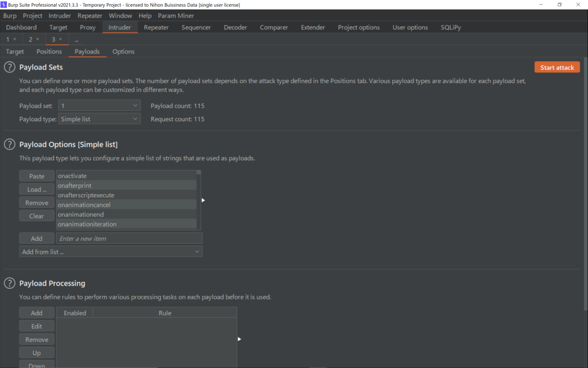Select the main Intruder tab
This screenshot has width=588, height=368.
coord(120,27)
